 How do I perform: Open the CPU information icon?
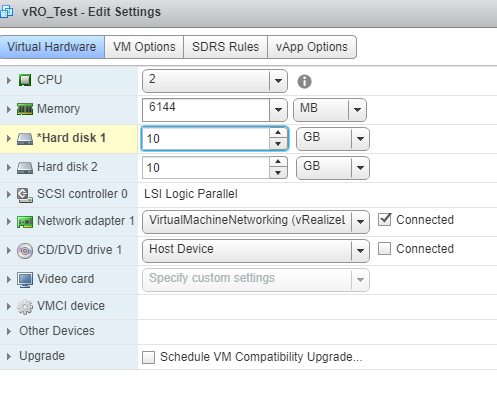[x=304, y=81]
